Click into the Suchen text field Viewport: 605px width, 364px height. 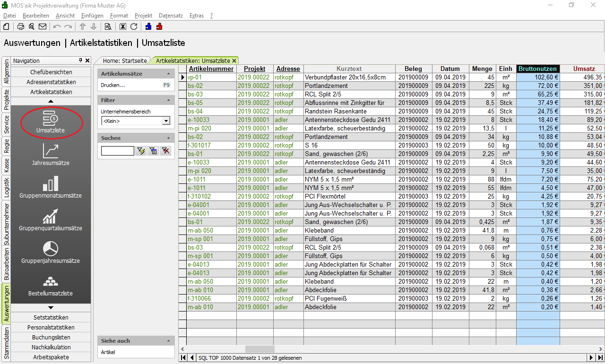[117, 151]
